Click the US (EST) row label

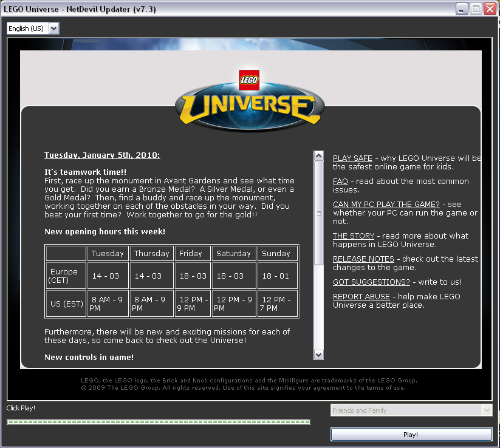tap(66, 304)
